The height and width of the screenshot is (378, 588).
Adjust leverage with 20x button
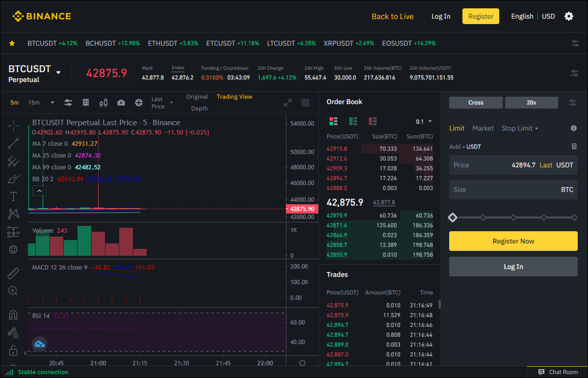[532, 103]
